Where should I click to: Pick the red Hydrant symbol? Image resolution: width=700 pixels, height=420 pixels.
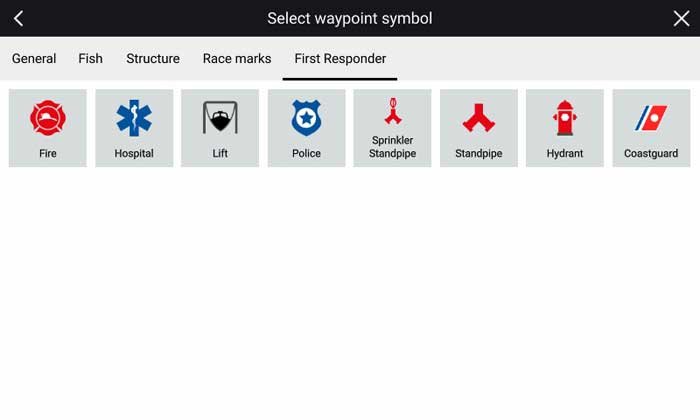(x=565, y=119)
